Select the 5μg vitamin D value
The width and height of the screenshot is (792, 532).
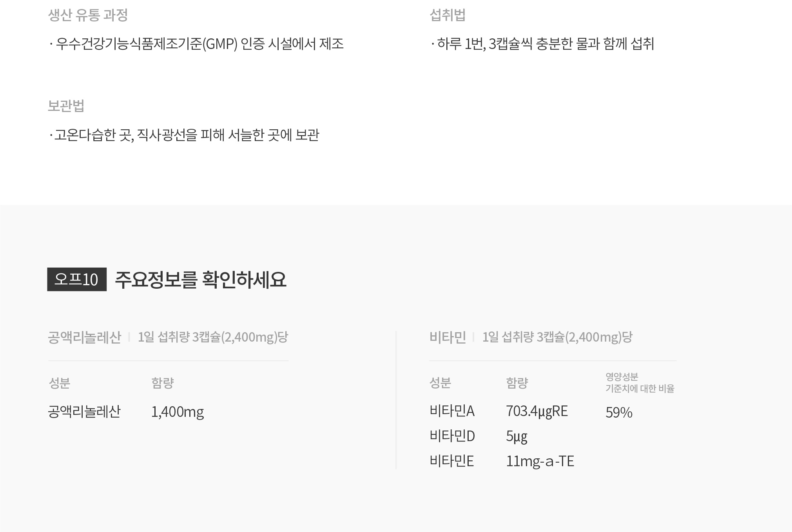click(x=517, y=436)
